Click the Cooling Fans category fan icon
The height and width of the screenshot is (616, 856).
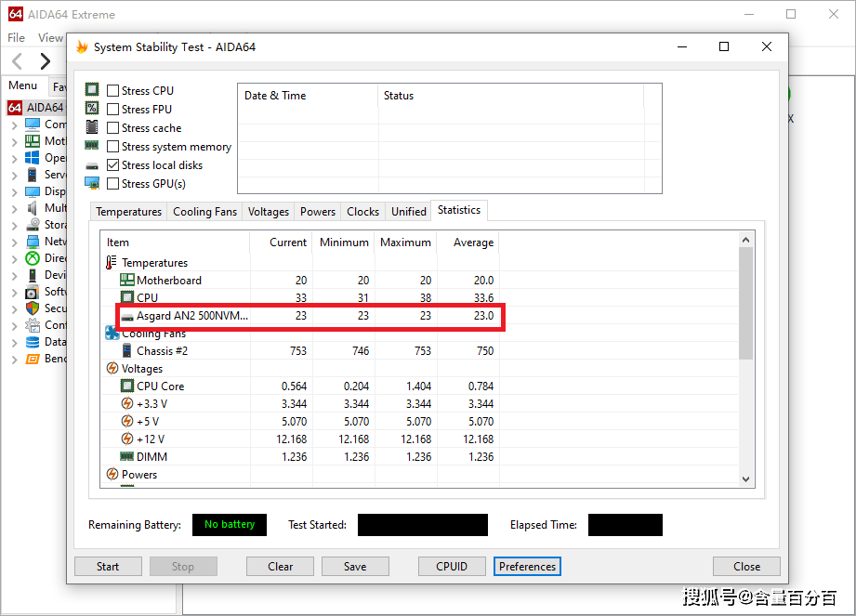pos(112,334)
